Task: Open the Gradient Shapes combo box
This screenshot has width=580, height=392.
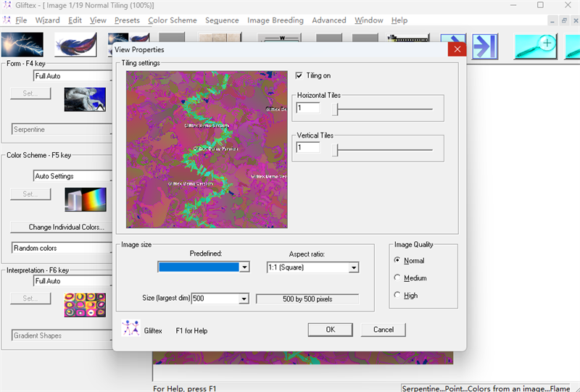Action: [62, 335]
